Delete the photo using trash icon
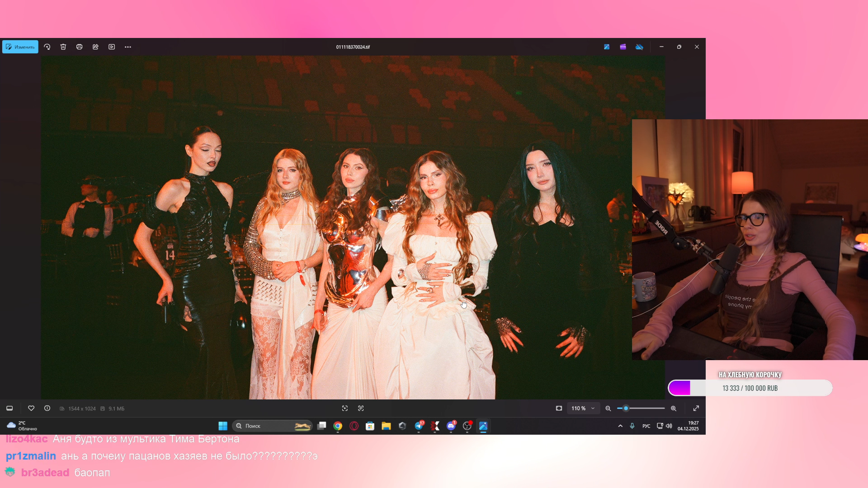Screen dimensions: 868x488 coord(63,47)
